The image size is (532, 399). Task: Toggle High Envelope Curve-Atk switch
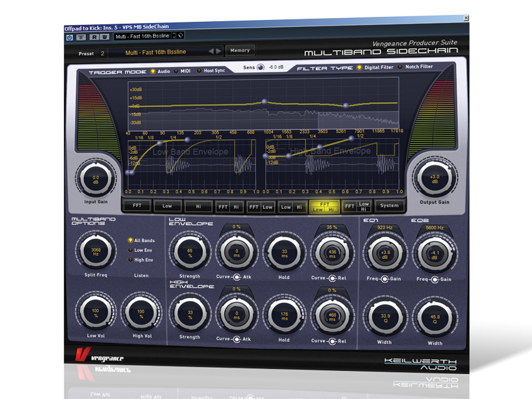pos(237,339)
